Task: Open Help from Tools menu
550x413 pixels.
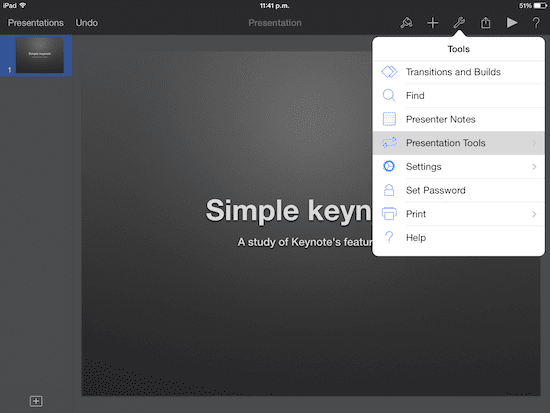Action: [458, 238]
